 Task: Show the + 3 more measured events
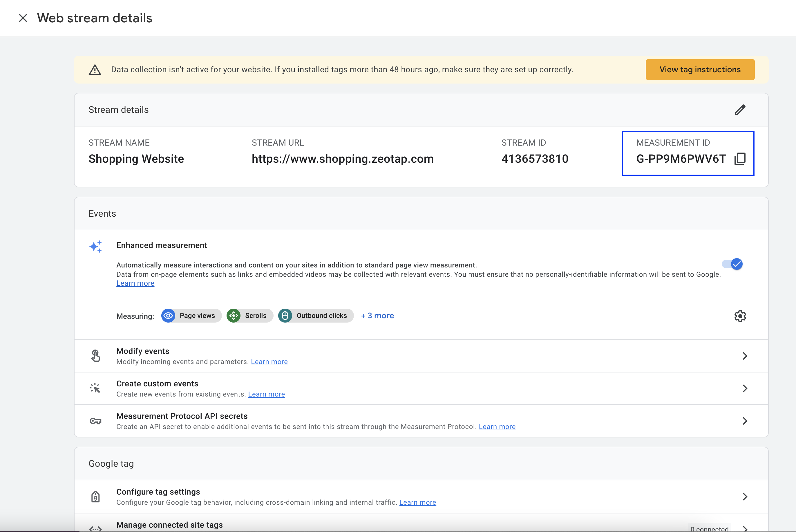[x=377, y=316]
